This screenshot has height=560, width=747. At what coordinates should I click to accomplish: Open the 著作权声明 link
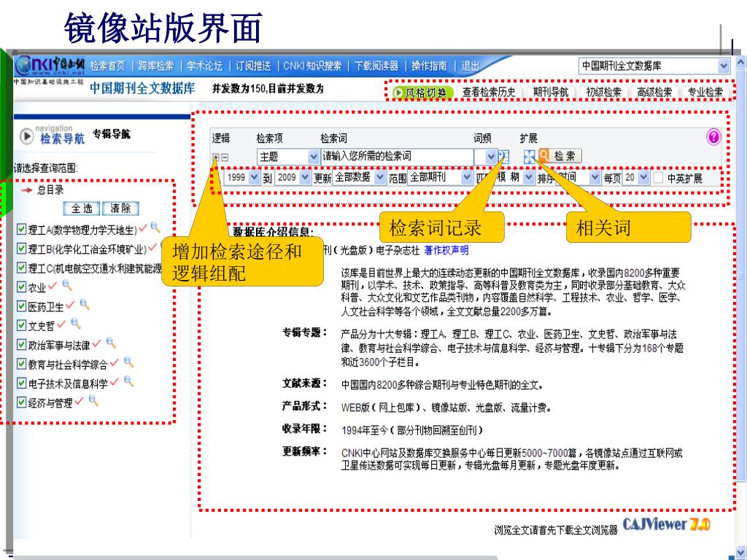(446, 251)
